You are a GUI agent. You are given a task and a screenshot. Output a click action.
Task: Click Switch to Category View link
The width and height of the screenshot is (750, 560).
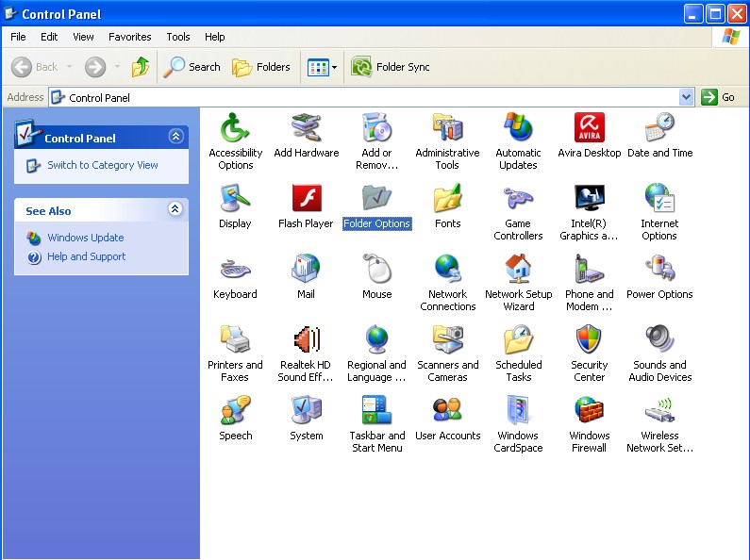coord(103,165)
